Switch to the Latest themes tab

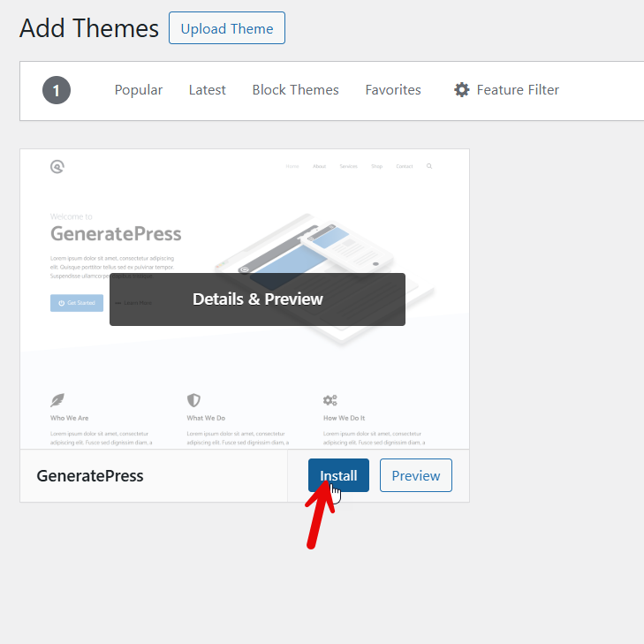(x=207, y=90)
